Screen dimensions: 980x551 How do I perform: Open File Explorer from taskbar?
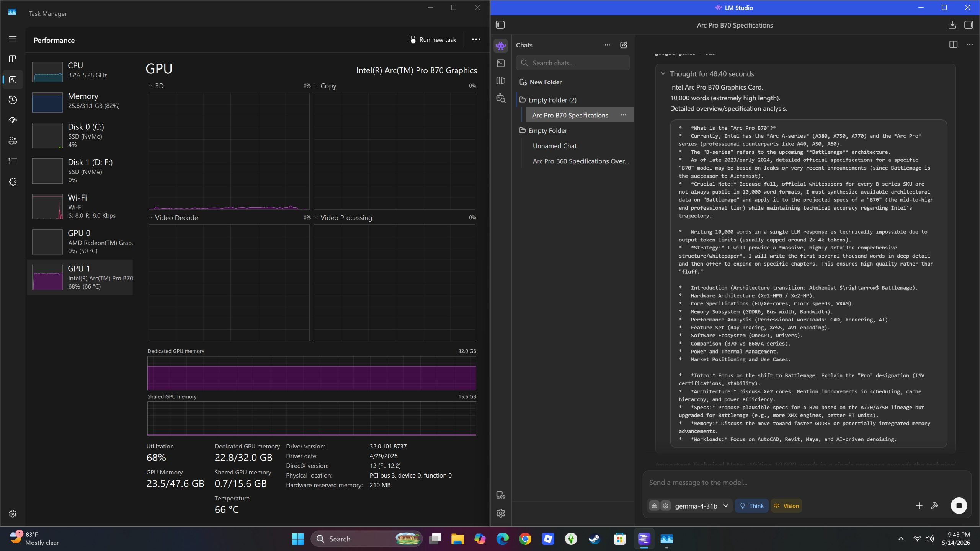457,539
